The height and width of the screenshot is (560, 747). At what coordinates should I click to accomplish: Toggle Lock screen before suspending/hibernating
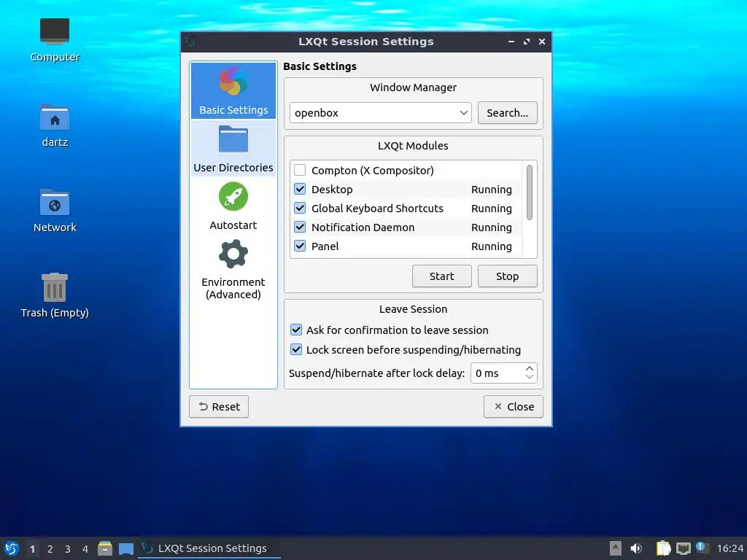pyautogui.click(x=296, y=349)
